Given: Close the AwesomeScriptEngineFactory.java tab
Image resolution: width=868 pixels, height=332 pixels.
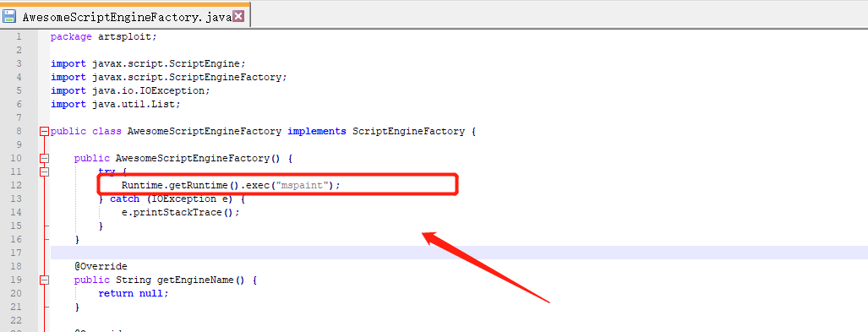Looking at the screenshot, I should 238,16.
